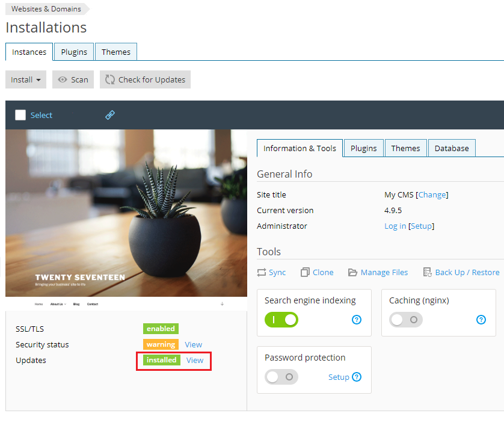Expand About Us menu in site preview
Viewport: 504px width, 422px height.
point(58,304)
